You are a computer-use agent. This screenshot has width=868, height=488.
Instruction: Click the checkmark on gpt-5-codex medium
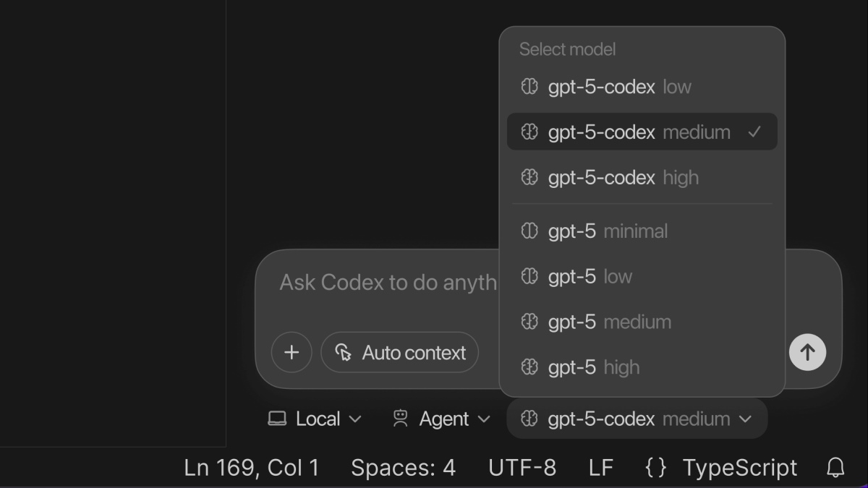point(754,132)
